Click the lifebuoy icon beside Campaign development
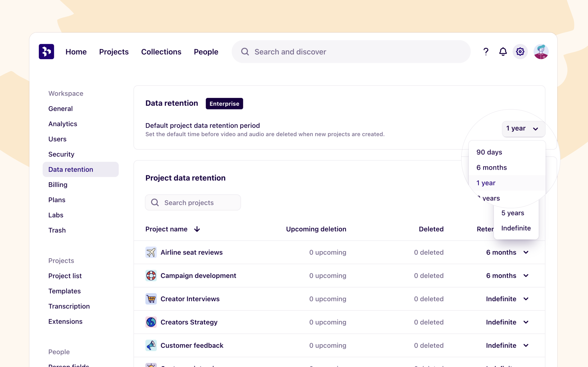This screenshot has width=588, height=367. coord(151,275)
